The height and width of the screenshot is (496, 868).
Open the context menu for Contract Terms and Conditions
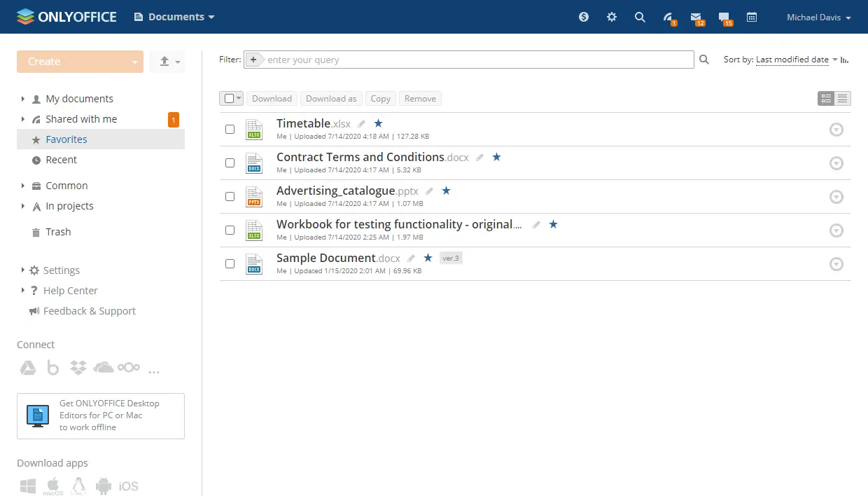pyautogui.click(x=836, y=163)
